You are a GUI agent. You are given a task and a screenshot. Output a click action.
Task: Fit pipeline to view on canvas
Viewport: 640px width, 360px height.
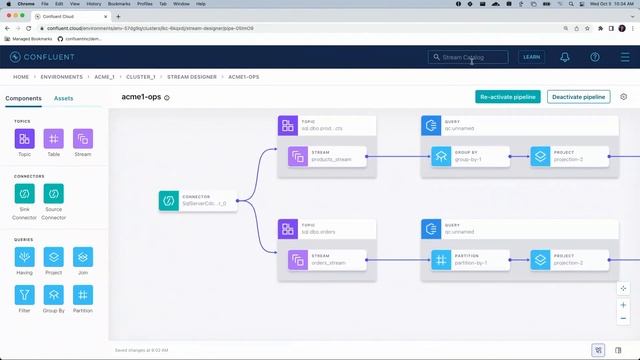[x=623, y=289]
